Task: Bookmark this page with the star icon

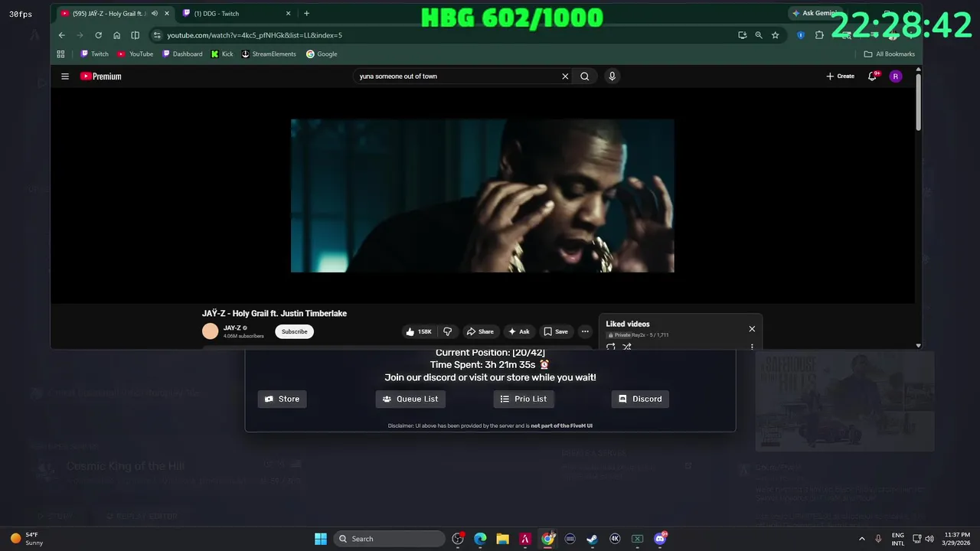Action: pyautogui.click(x=775, y=35)
